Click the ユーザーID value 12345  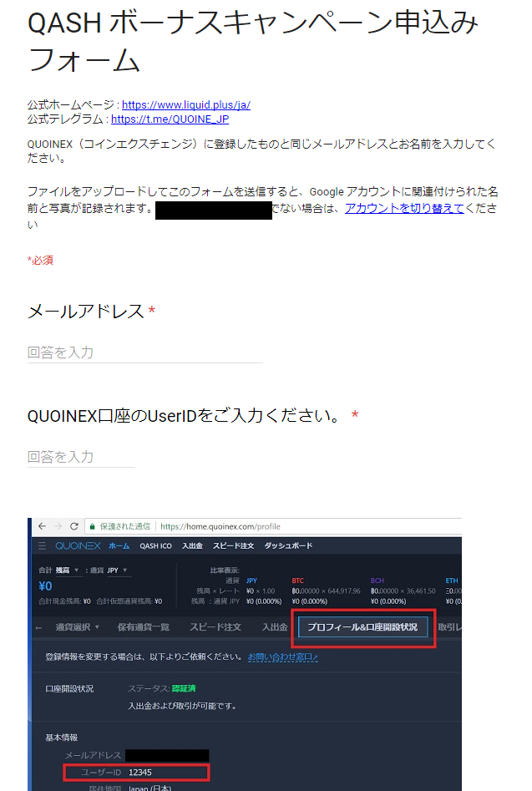pos(139,773)
